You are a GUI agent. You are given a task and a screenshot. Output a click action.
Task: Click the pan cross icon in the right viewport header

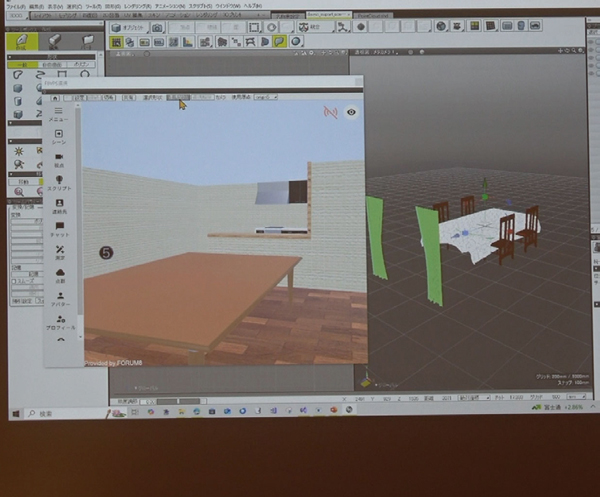click(561, 50)
